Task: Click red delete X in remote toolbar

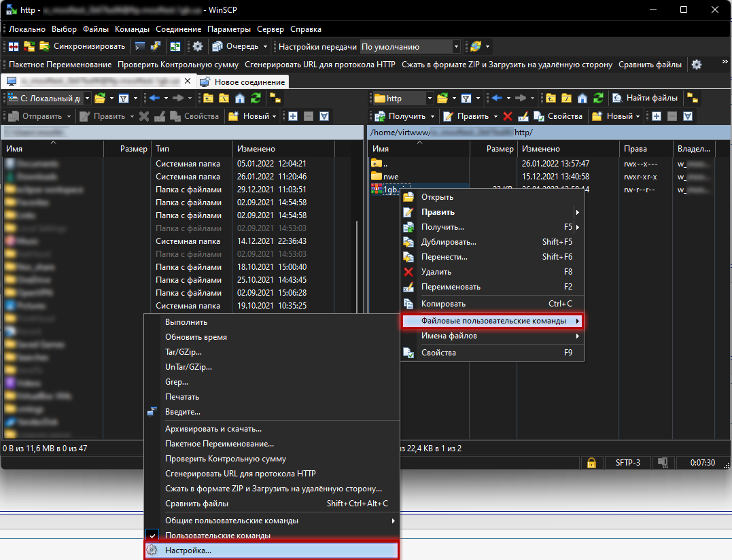Action: point(508,116)
